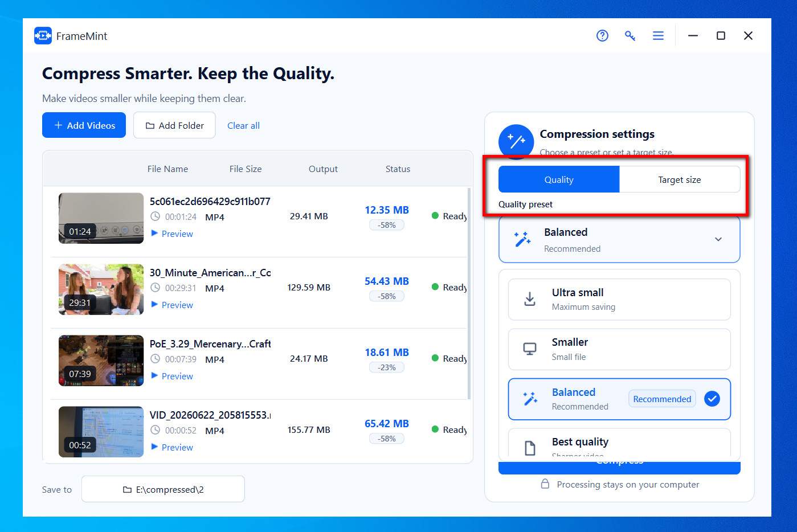Click the File Size column header
Screen dimensions: 797x532
coord(246,169)
